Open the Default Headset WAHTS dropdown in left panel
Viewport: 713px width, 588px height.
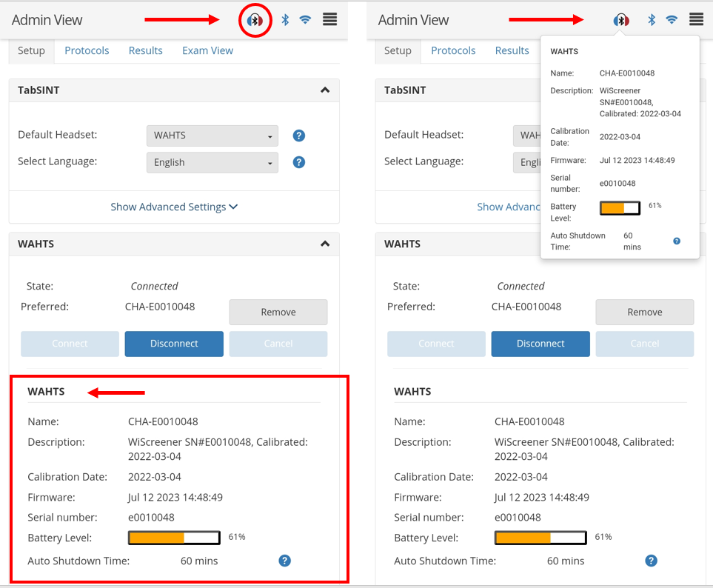[x=212, y=136]
